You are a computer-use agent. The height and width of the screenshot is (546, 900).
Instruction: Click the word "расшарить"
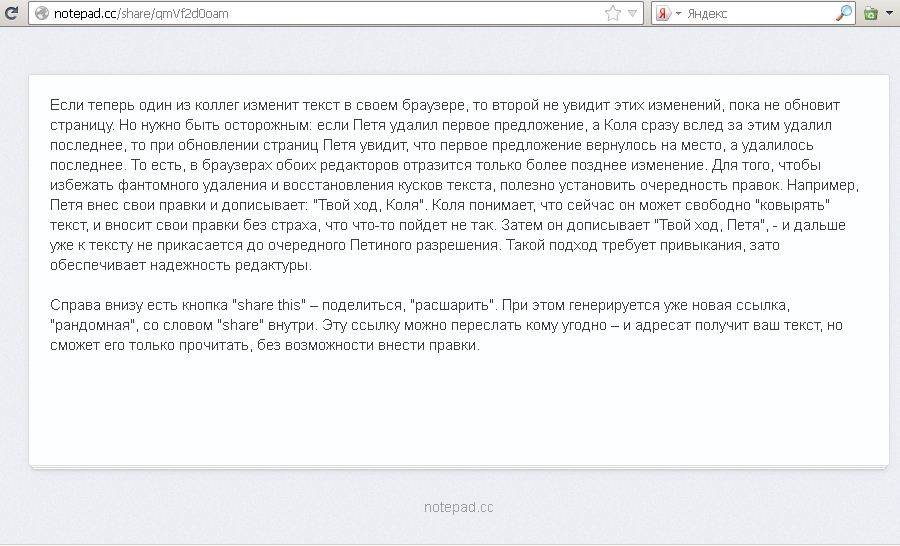[x=453, y=305]
